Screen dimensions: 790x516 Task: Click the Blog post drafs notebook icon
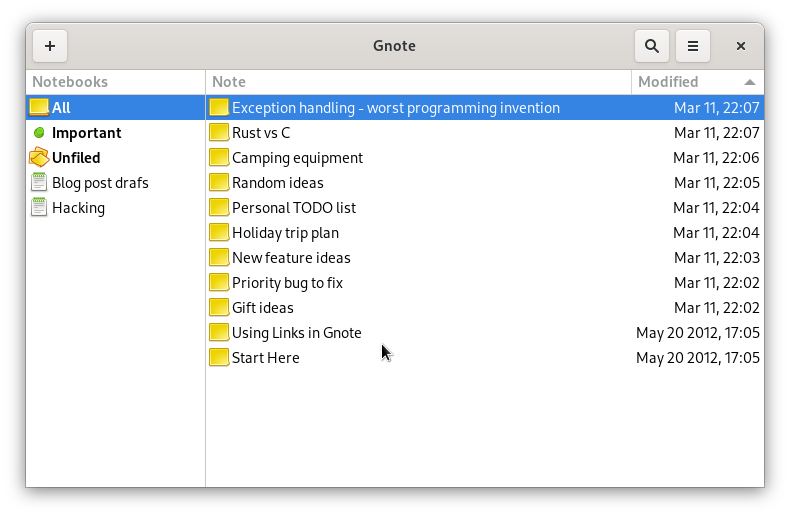[39, 182]
